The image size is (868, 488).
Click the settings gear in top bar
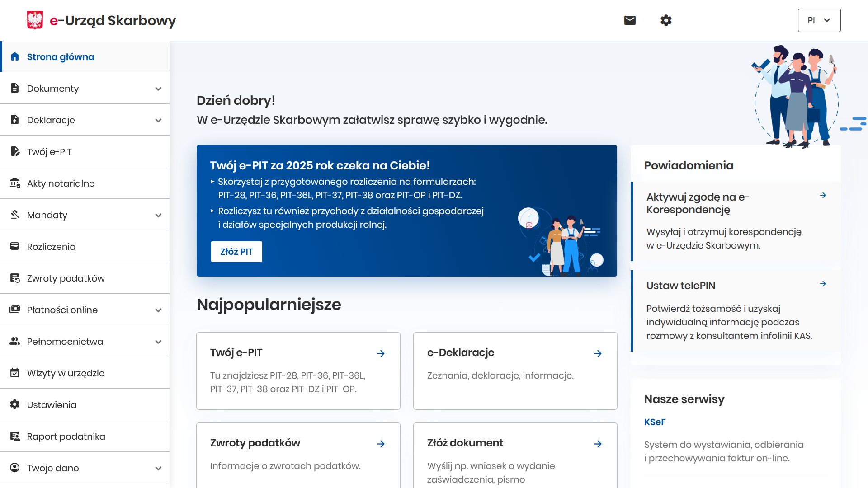coord(666,20)
